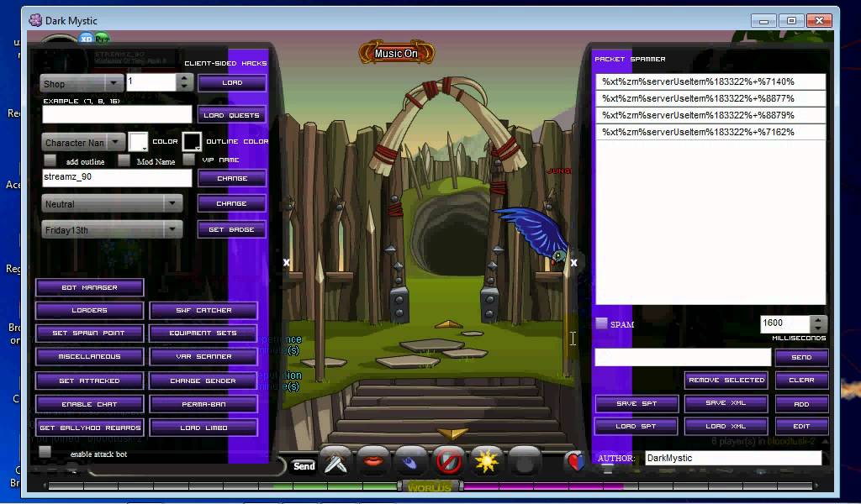Click the Perma-Ban button
The width and height of the screenshot is (861, 504).
[203, 404]
